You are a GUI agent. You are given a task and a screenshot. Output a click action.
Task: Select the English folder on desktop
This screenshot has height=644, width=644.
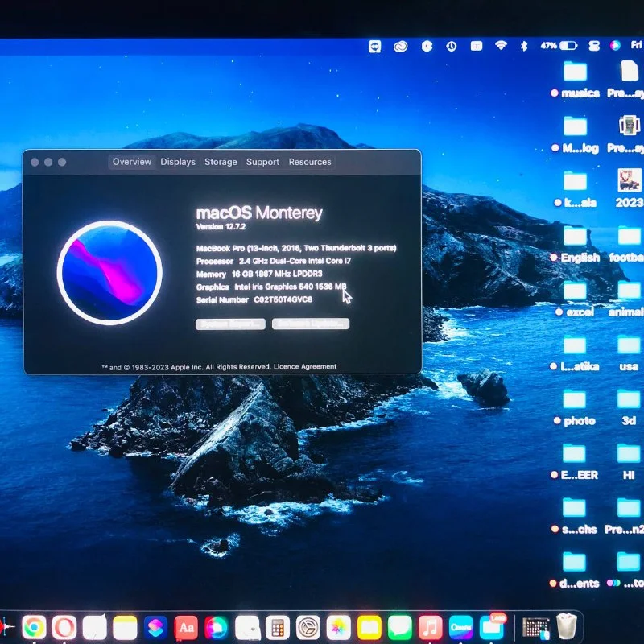(x=575, y=237)
